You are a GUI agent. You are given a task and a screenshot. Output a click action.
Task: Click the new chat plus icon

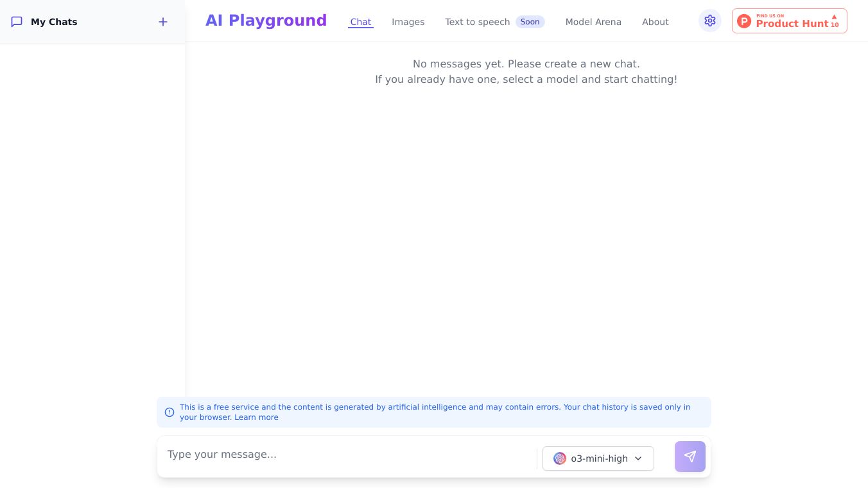click(163, 22)
